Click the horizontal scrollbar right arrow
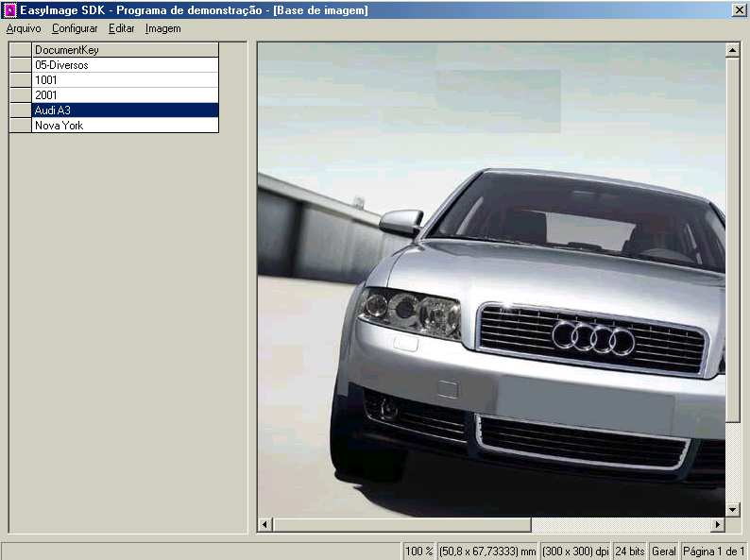Viewport: 750px width, 560px height. tap(717, 525)
